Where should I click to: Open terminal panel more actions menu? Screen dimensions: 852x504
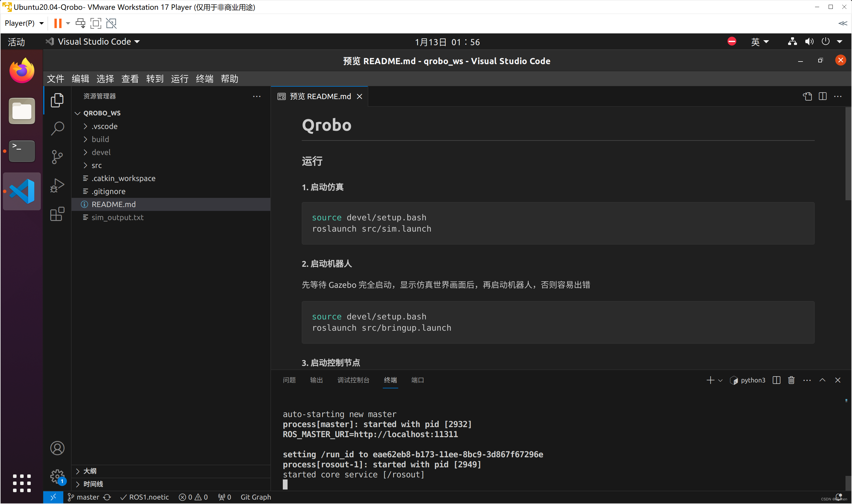pos(807,380)
